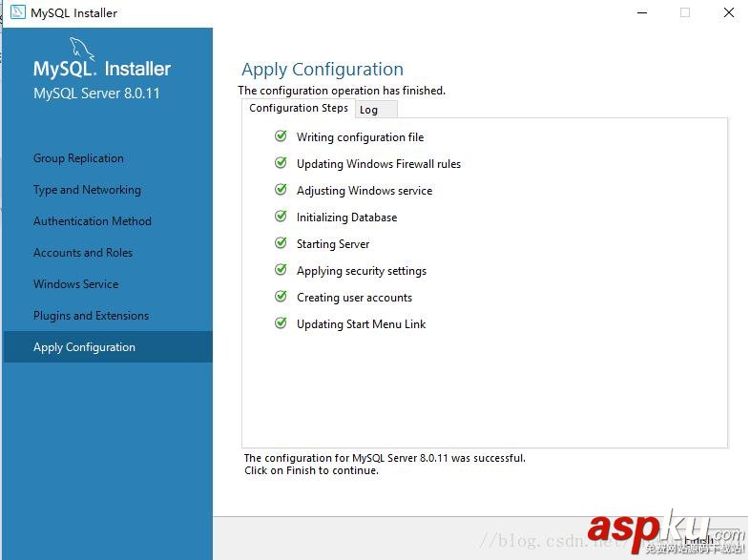The width and height of the screenshot is (750, 560).
Task: Click the green check icon beside Applying security settings
Action: [281, 270]
